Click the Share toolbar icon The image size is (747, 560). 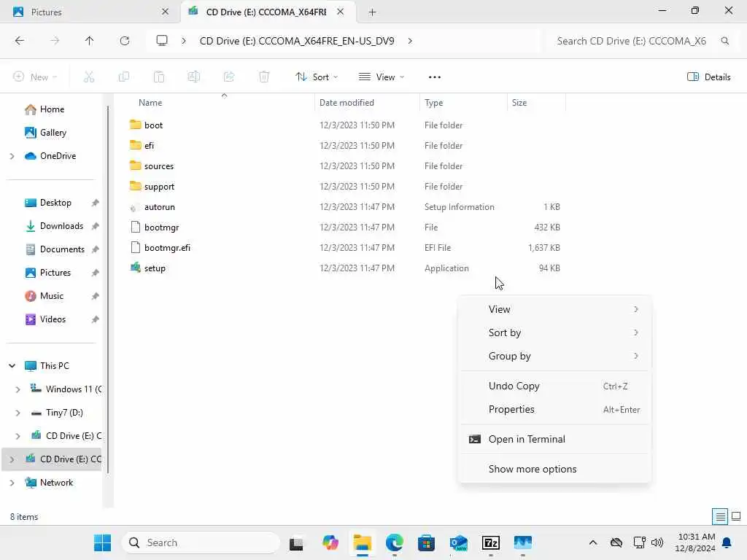(x=229, y=77)
